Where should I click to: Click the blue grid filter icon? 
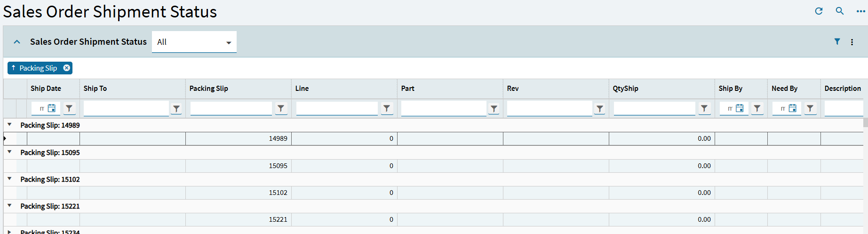tap(837, 41)
